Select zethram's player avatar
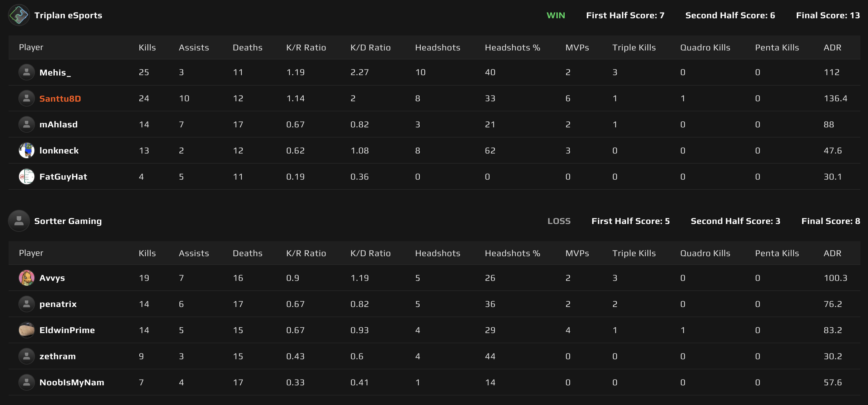This screenshot has width=868, height=405. click(x=26, y=356)
